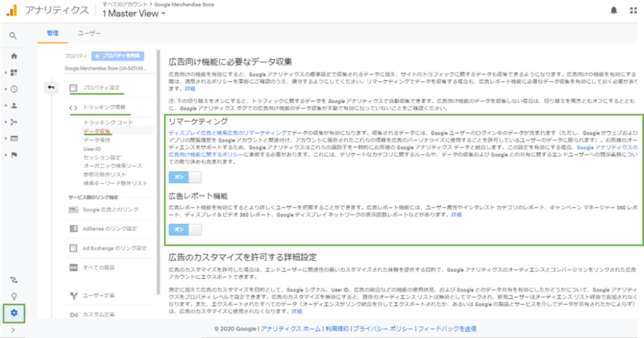
Task: Open the Admin gear icon
Action: [14, 313]
